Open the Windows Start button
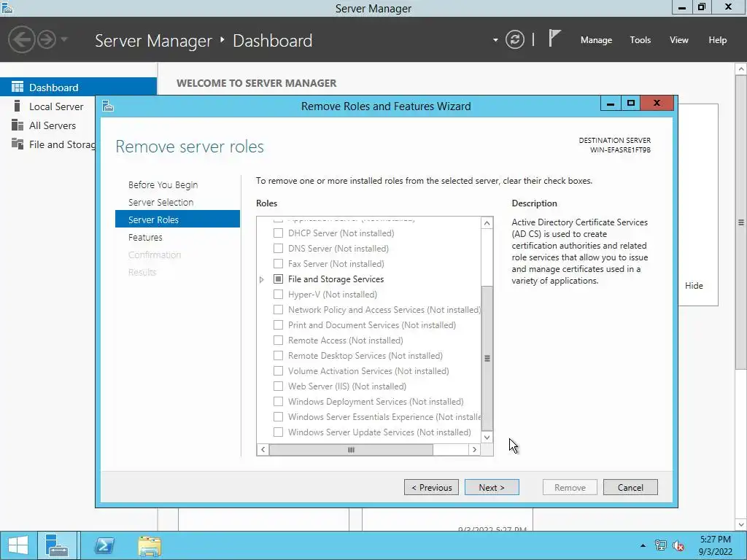 (18, 545)
